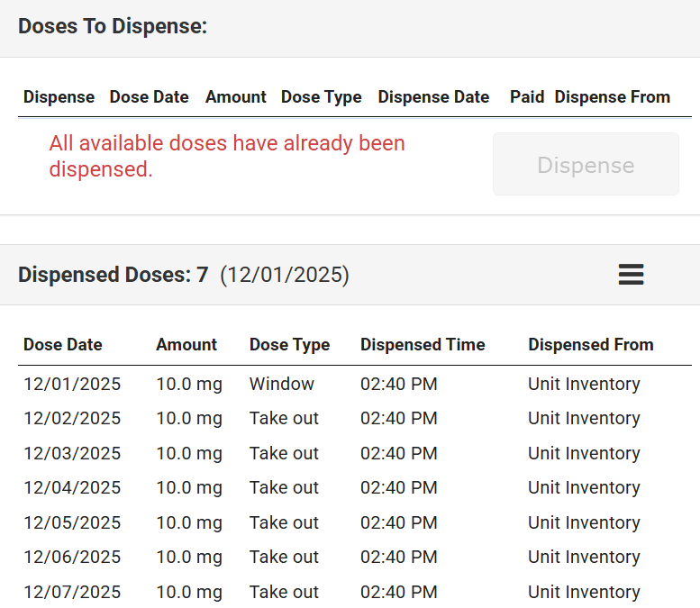Image resolution: width=700 pixels, height=608 pixels.
Task: Open the Dispensed Doses hamburger menu
Action: click(x=631, y=275)
